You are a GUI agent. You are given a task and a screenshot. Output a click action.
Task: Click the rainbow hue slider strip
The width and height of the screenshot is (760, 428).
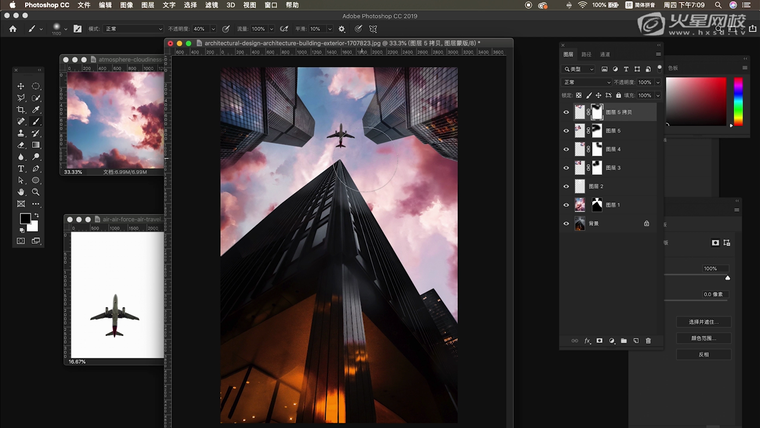coord(738,102)
